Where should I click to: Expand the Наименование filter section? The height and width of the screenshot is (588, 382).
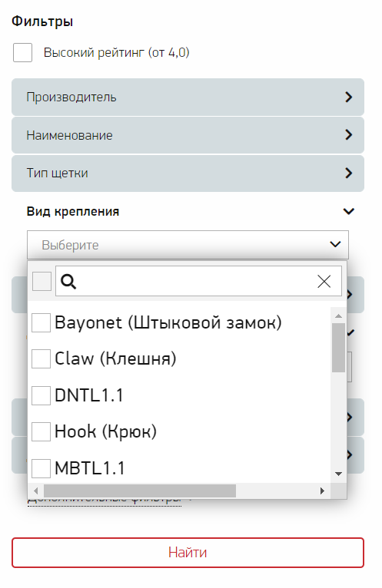coord(188,135)
